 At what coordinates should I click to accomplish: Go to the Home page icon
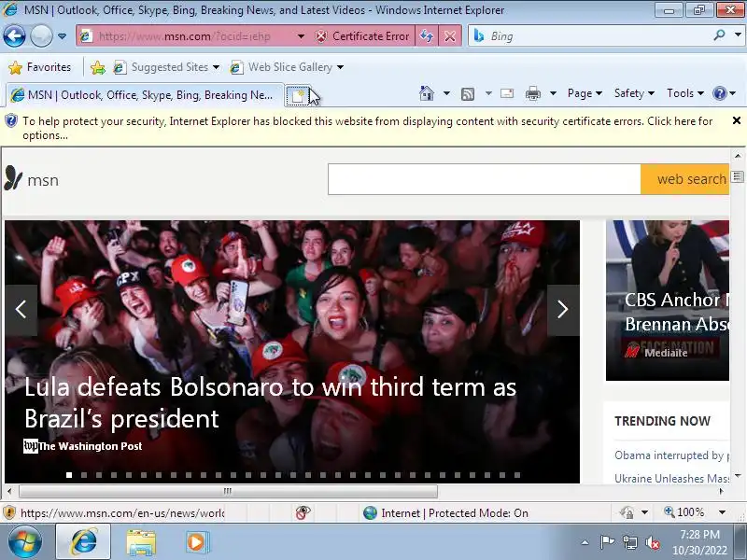click(x=427, y=93)
